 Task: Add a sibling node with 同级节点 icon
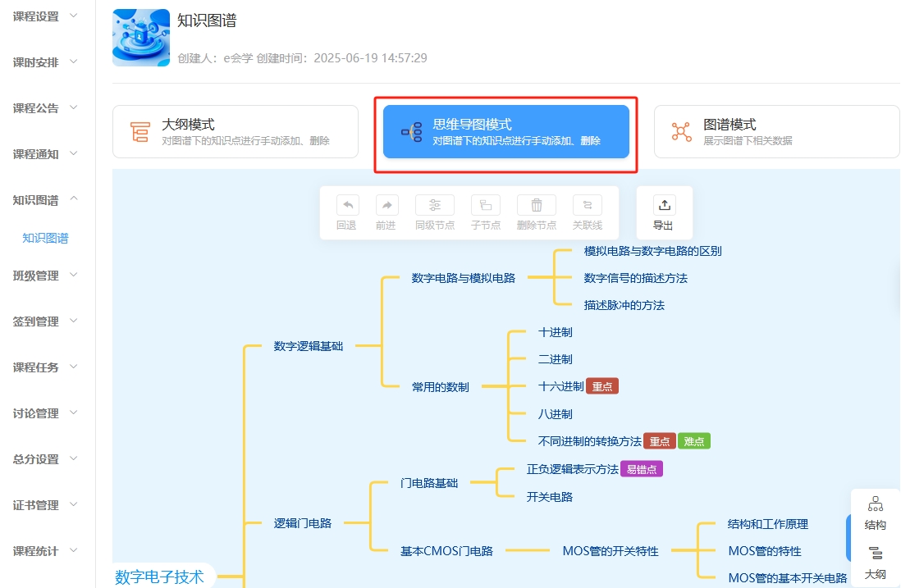434,206
